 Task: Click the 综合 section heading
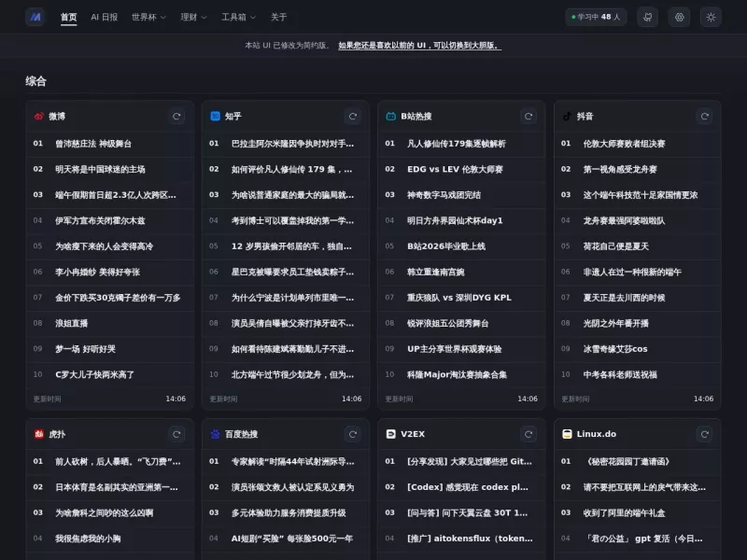35,81
